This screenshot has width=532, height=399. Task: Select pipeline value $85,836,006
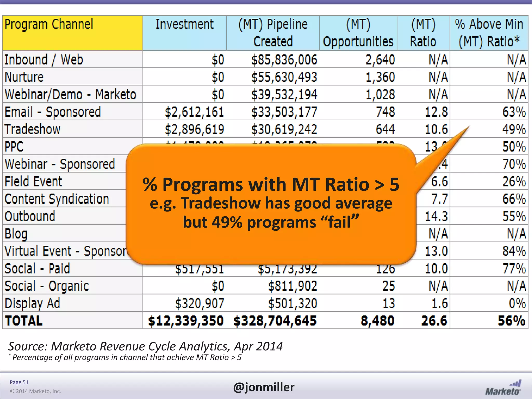pos(284,60)
